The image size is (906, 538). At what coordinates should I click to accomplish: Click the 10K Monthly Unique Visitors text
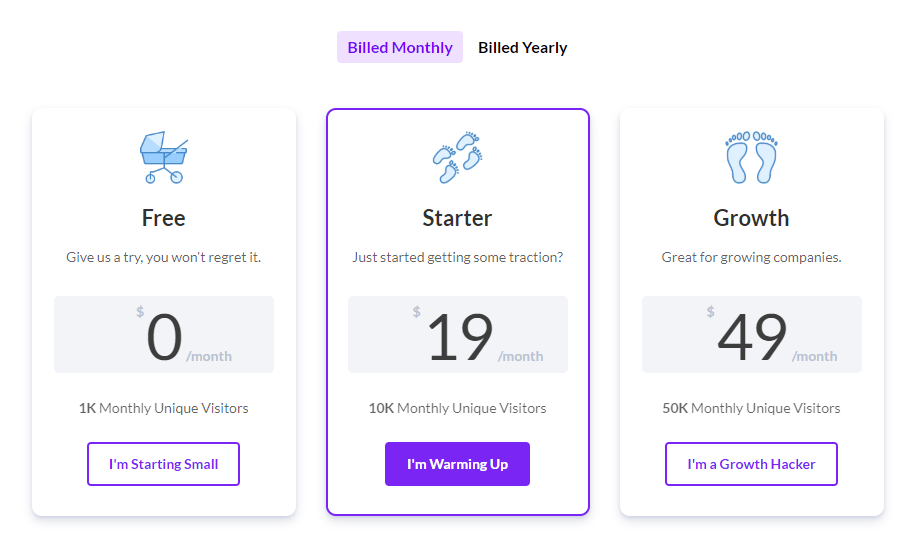pyautogui.click(x=458, y=408)
